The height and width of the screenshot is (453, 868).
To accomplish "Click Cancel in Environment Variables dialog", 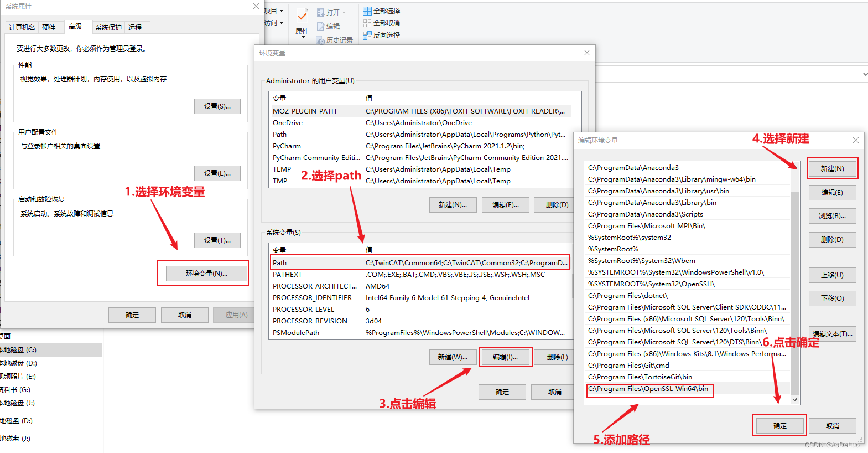I will [x=554, y=392].
